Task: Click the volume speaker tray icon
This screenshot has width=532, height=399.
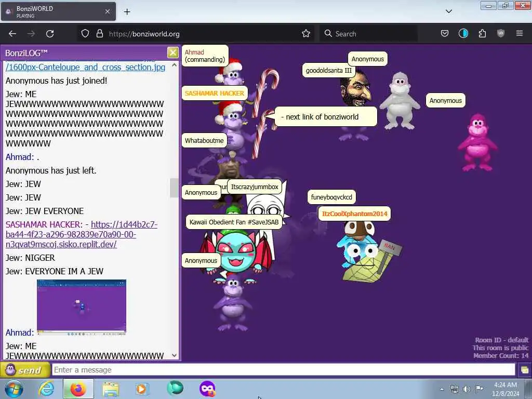Action: [x=467, y=389]
